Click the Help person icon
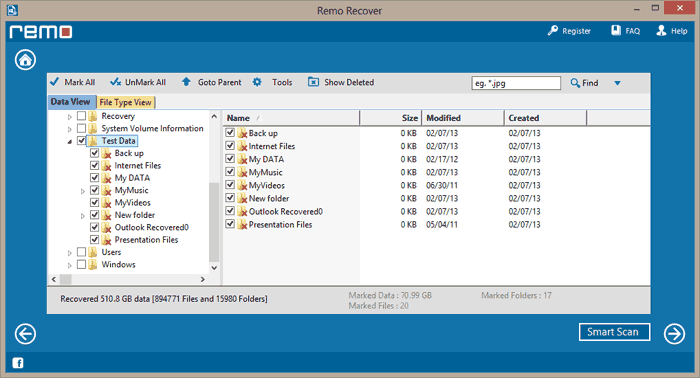This screenshot has width=700, height=378. point(661,30)
